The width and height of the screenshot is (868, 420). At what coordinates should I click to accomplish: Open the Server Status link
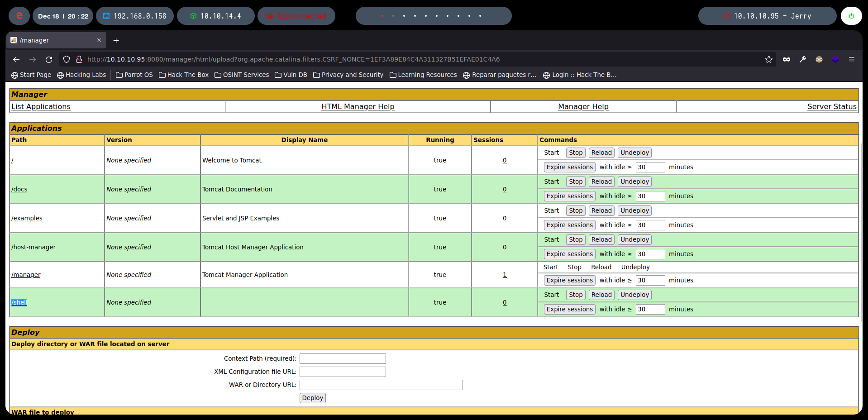[832, 106]
